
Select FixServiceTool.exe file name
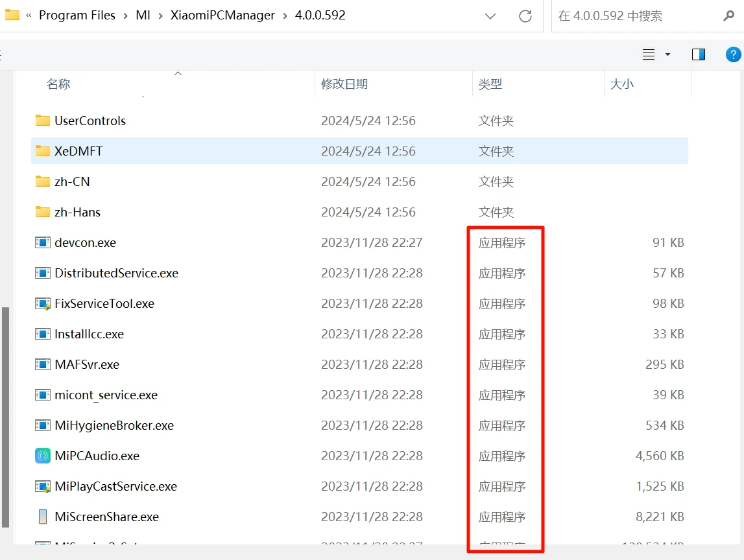pos(104,303)
